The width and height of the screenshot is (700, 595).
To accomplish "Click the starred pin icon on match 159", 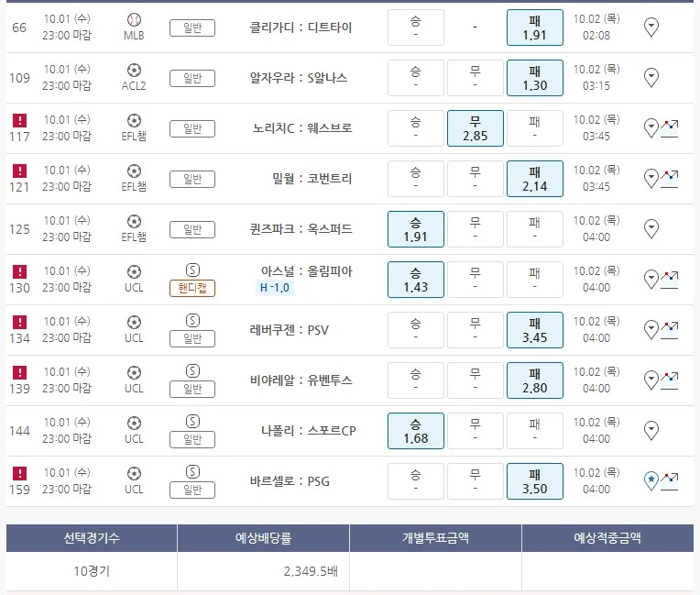I will (651, 480).
